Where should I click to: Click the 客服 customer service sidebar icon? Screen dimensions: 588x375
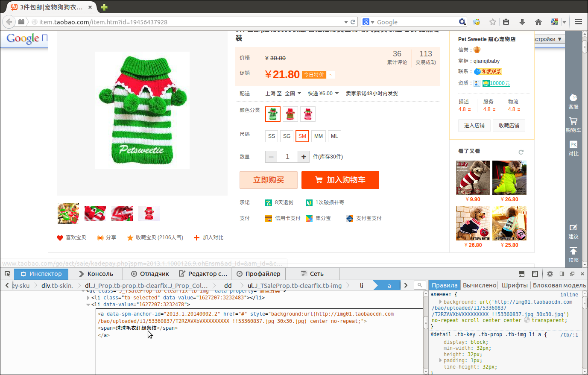(x=573, y=101)
